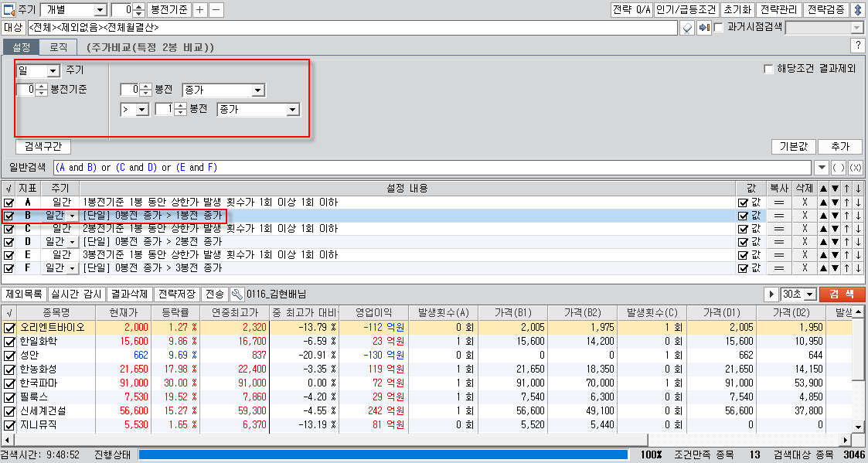Image resolution: width=868 pixels, height=463 pixels.
Task: Delete condition row D with its X icon
Action: click(x=804, y=242)
